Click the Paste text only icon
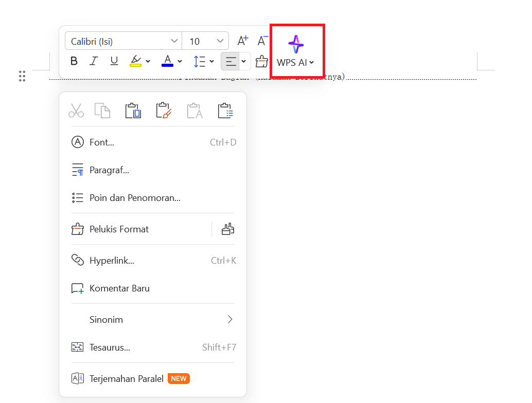Screen dimensions: 532x403 195,111
